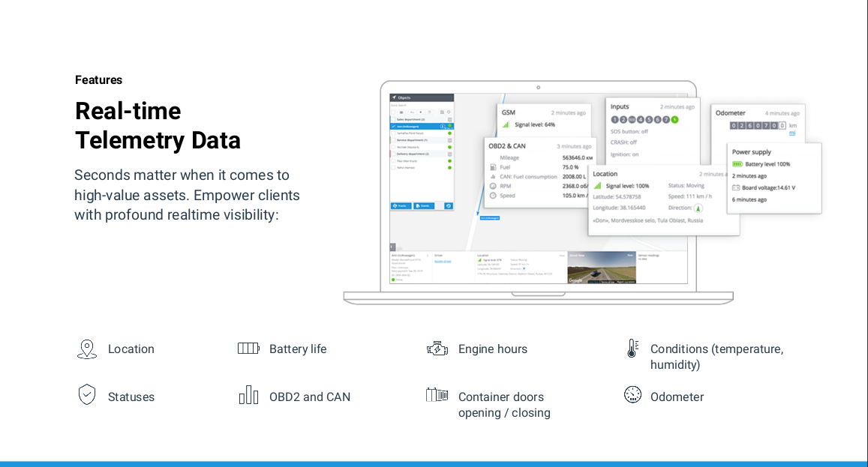Click the Assign driver link
The width and height of the screenshot is (868, 467).
pos(443,261)
